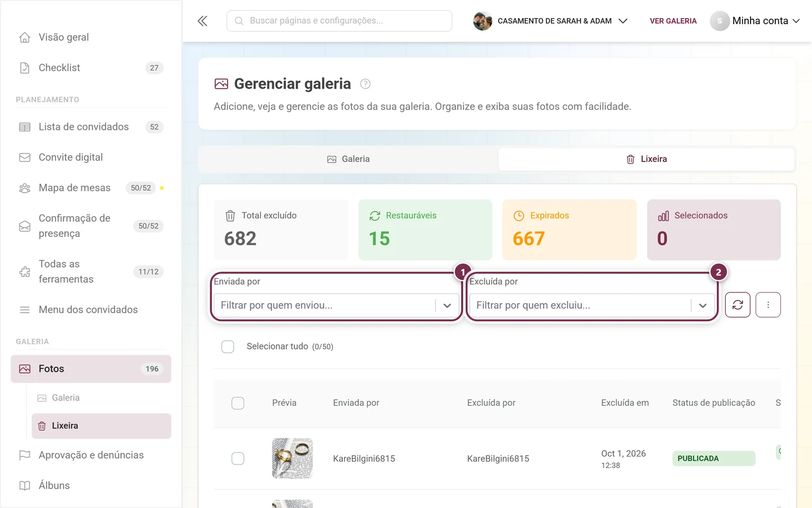Collapse the sidebar with double-chevron icon
This screenshot has width=812, height=508.
pos(202,21)
